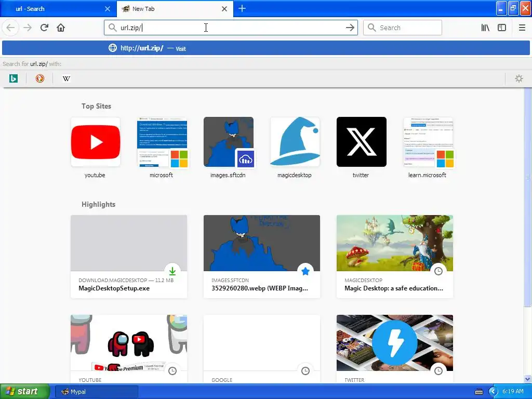Open Magic Desktop safe education highlight
This screenshot has width=532, height=399.
coord(395,257)
